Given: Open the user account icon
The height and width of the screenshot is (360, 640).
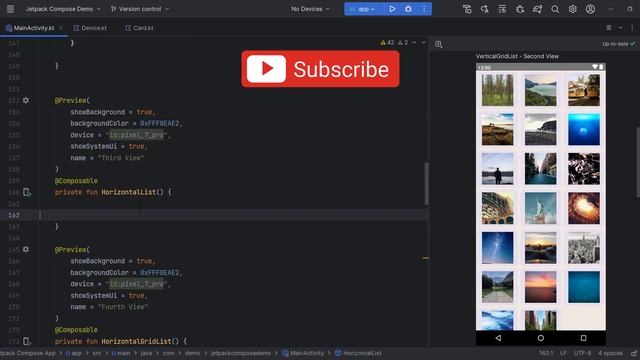Looking at the screenshot, I should tap(590, 9).
